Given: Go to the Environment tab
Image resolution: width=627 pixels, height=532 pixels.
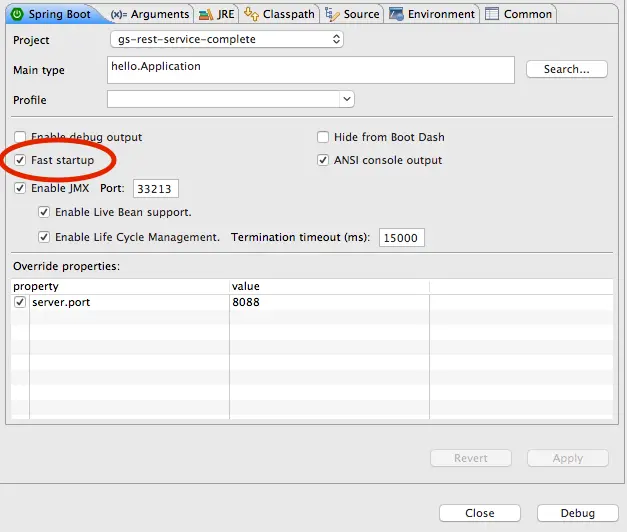Looking at the screenshot, I should (x=432, y=14).
